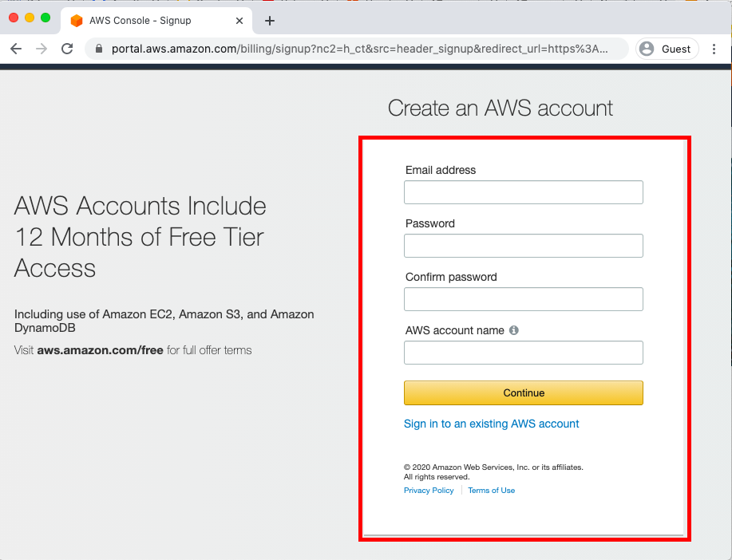This screenshot has width=732, height=560.
Task: Close the AWS Console - Signup tab
Action: click(239, 21)
